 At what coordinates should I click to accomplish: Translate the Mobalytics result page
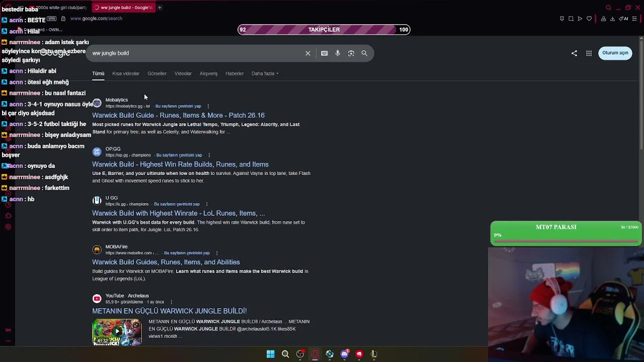pyautogui.click(x=178, y=106)
